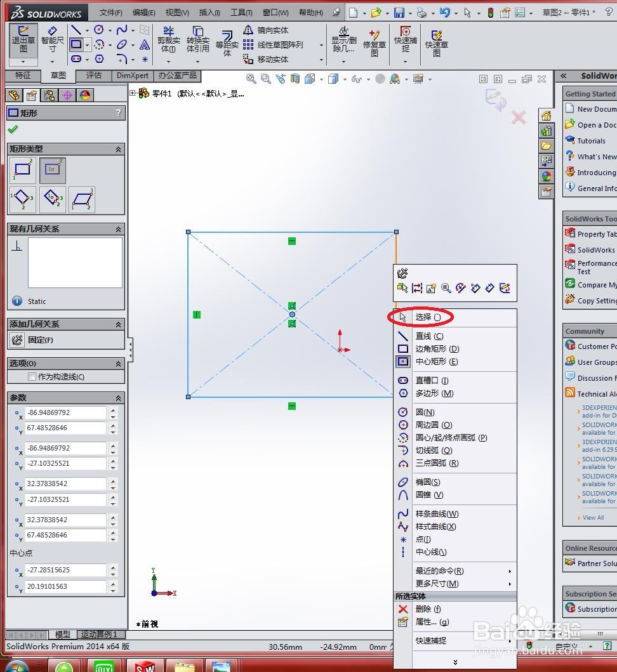
Task: Click Zoom to Fit icon in view toolbar
Action: [251, 79]
